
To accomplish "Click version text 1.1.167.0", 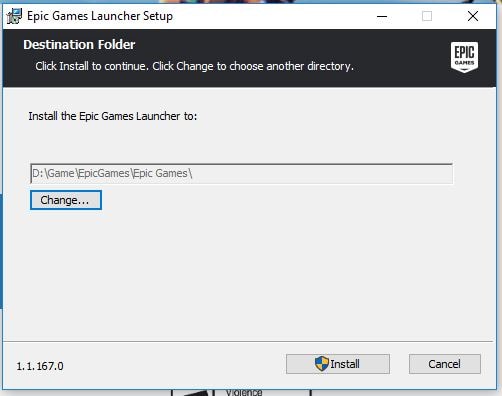I will tap(40, 366).
